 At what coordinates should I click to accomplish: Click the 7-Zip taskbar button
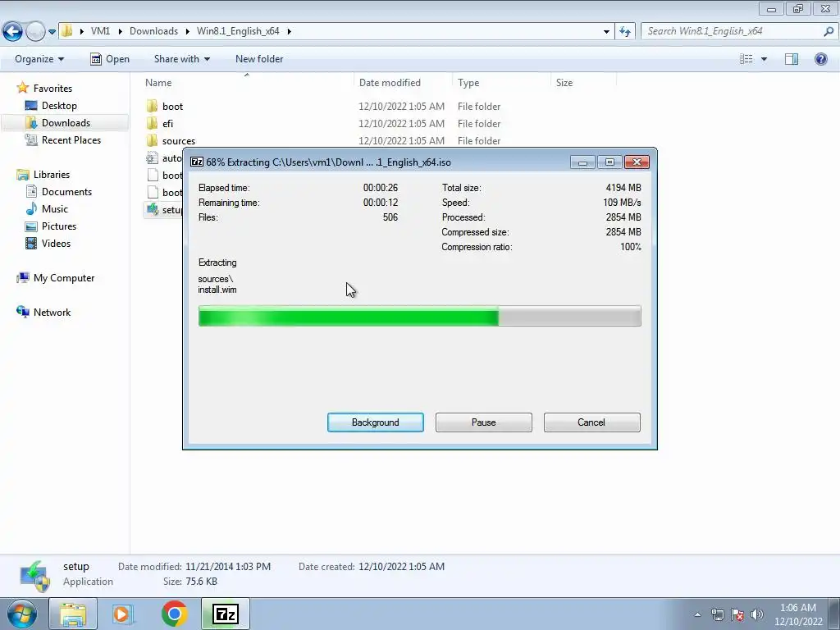226,614
